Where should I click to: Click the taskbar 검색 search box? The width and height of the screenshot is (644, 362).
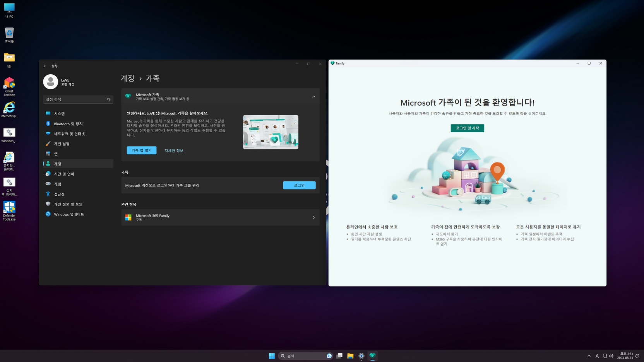(306, 356)
